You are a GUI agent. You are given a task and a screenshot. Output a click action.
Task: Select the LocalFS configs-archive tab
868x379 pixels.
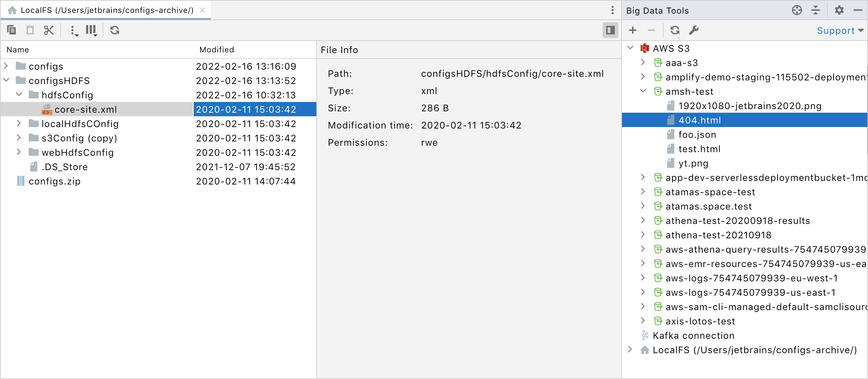point(106,10)
